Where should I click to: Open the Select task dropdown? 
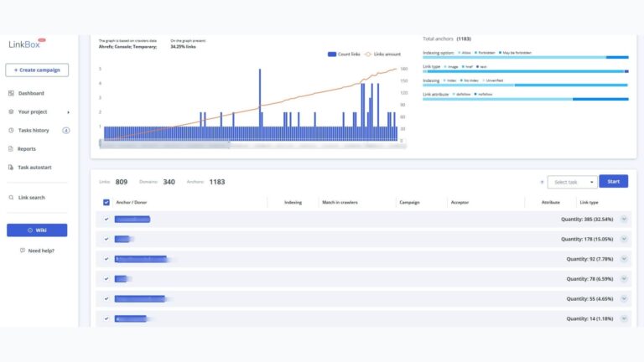pos(572,182)
